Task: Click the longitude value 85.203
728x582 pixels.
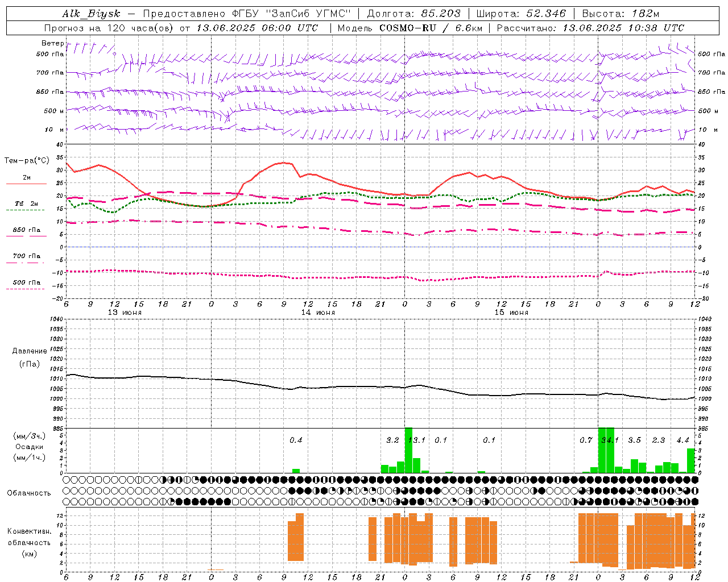Action: pyautogui.click(x=441, y=14)
